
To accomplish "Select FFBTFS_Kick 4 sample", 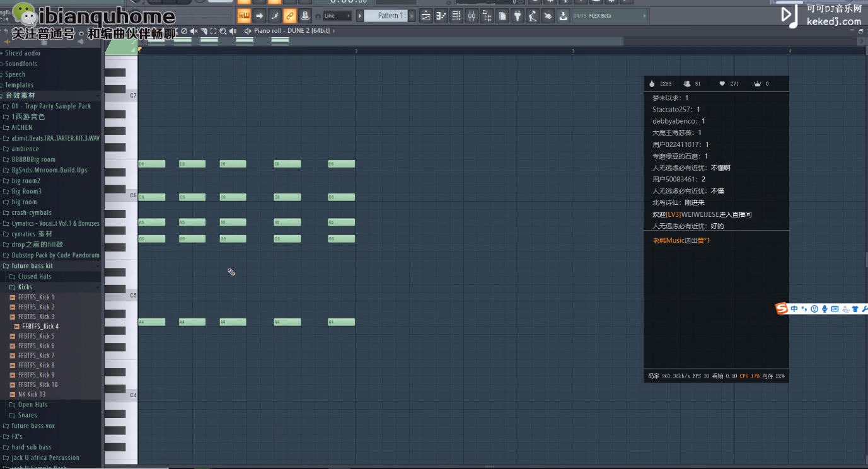I will (x=40, y=327).
